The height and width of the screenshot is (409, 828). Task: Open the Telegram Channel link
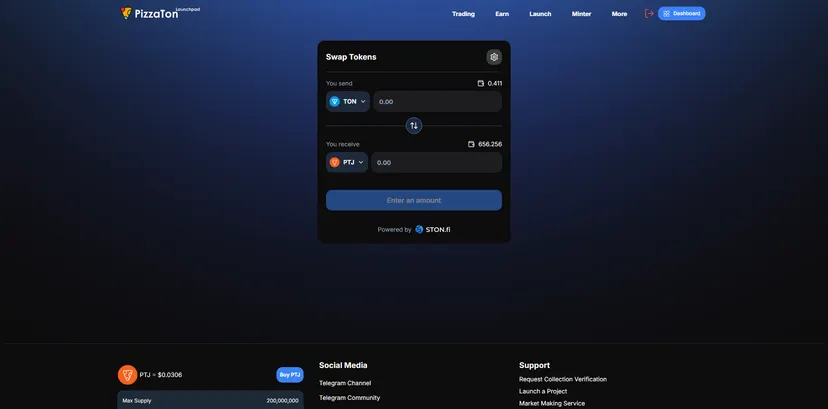tap(345, 383)
